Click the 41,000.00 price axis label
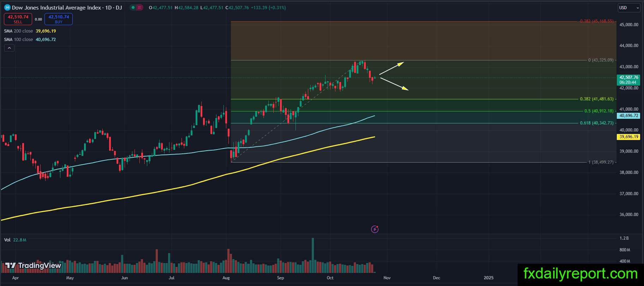The width and height of the screenshot is (644, 286). pyautogui.click(x=629, y=109)
